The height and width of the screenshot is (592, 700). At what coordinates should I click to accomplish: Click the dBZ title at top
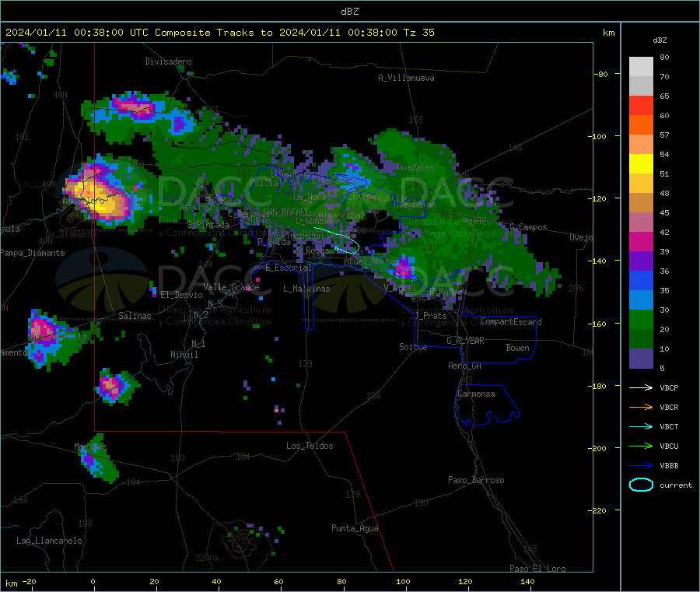(349, 12)
